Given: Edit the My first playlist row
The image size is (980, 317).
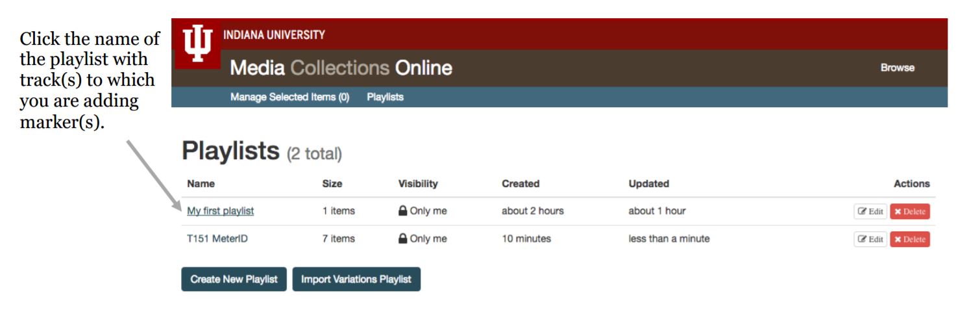Looking at the screenshot, I should tap(870, 212).
